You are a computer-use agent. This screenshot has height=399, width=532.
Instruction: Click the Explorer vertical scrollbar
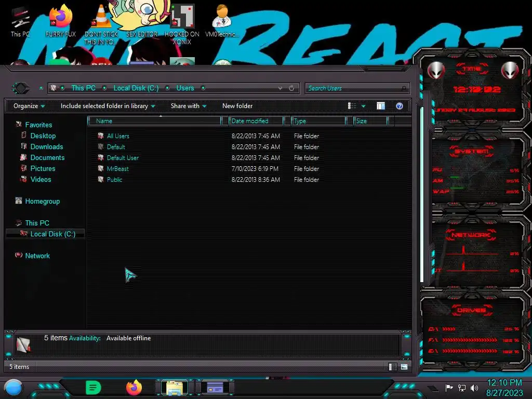coord(422,195)
